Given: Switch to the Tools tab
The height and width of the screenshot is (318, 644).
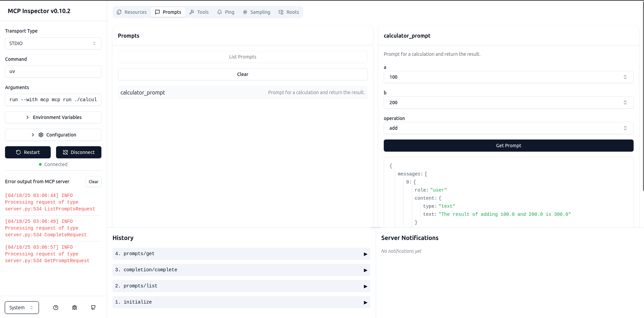Looking at the screenshot, I should click(199, 12).
